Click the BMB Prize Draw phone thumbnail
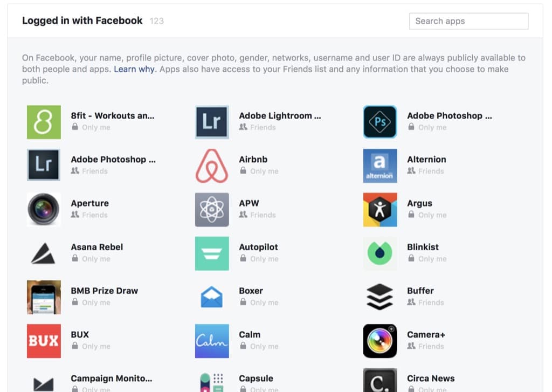This screenshot has height=392, width=552. [44, 297]
